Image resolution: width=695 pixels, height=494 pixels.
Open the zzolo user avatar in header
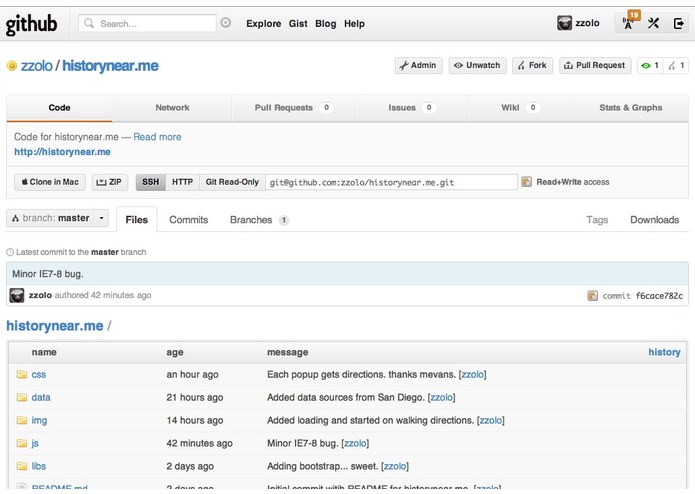pos(564,23)
